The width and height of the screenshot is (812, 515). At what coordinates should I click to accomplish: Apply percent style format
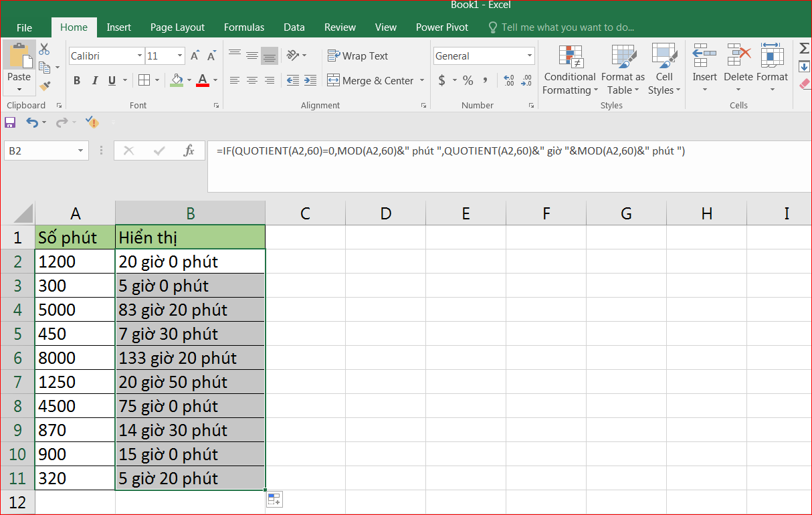click(x=468, y=80)
